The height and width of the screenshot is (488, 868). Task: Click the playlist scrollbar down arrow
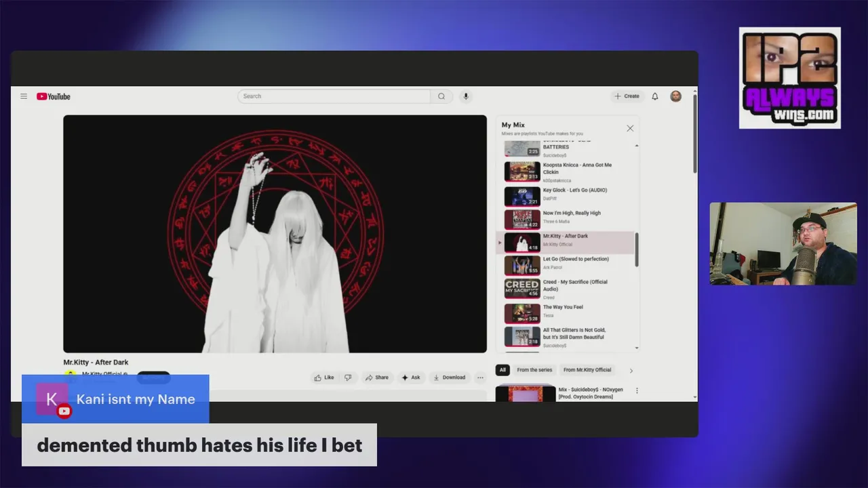point(637,348)
